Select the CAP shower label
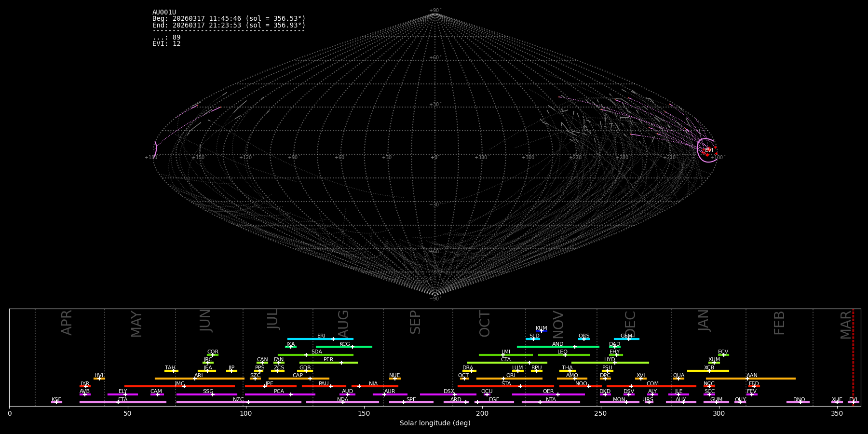 298,376
